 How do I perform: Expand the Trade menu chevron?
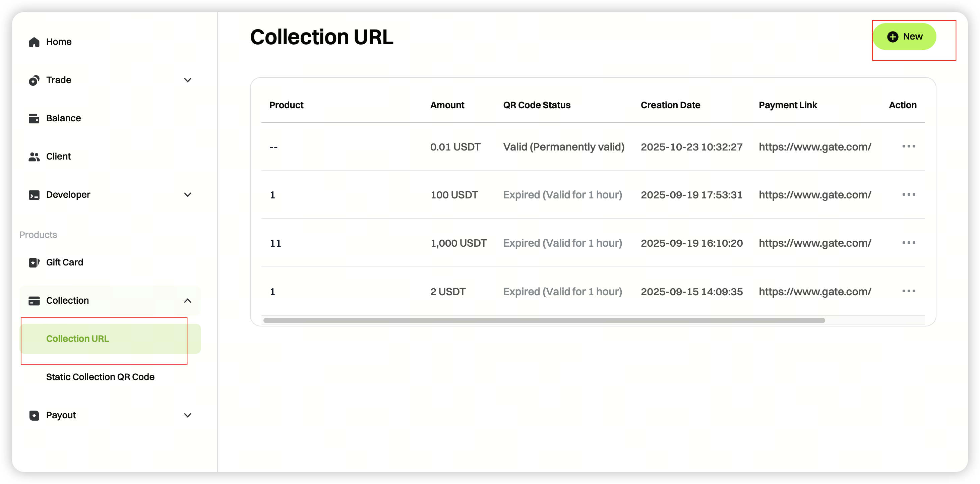[x=188, y=80]
